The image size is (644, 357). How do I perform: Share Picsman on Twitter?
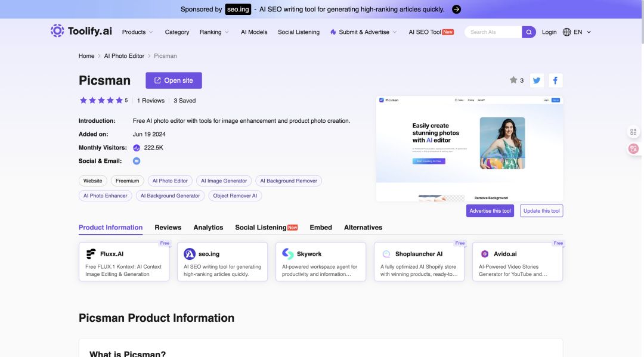[x=537, y=80]
